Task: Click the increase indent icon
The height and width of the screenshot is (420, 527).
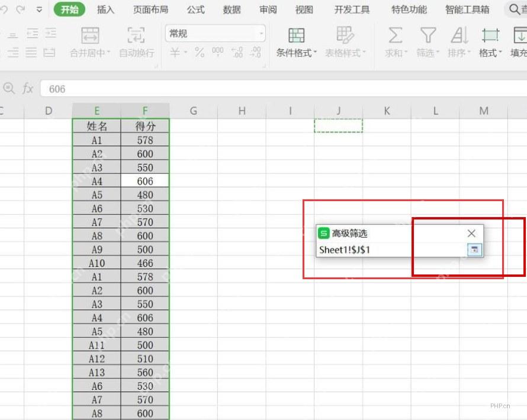Action: [x=50, y=33]
